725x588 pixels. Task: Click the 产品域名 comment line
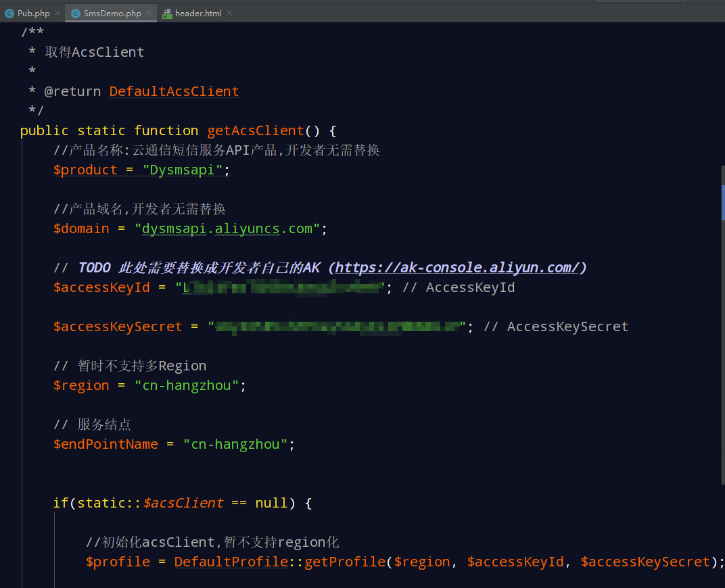pos(139,209)
